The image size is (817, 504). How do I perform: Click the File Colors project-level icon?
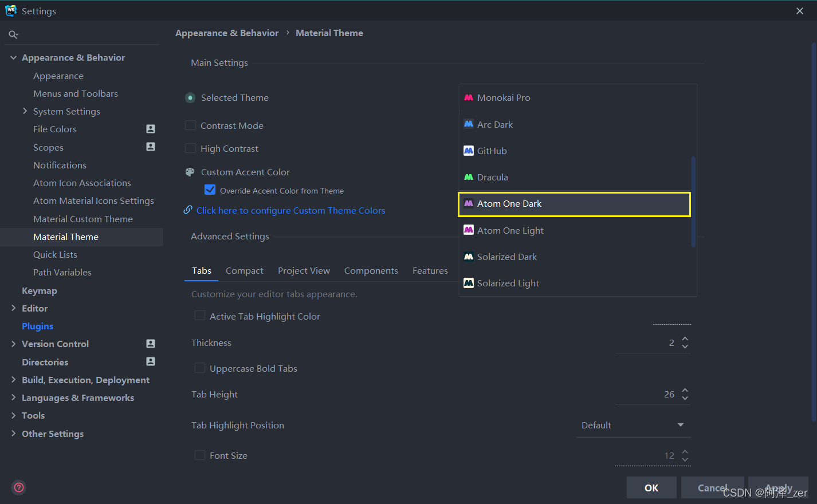[x=151, y=129]
